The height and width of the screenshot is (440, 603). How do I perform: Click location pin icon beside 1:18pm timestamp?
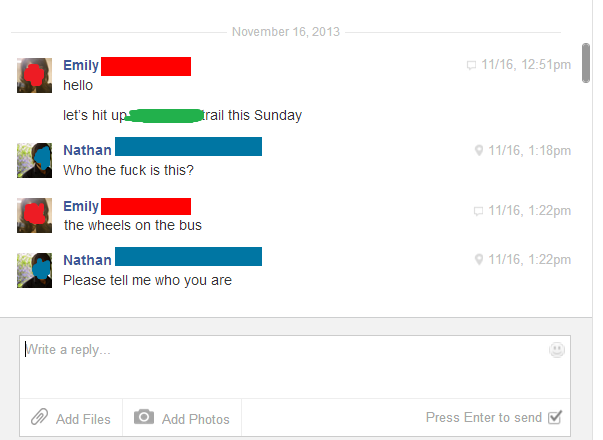(x=479, y=150)
